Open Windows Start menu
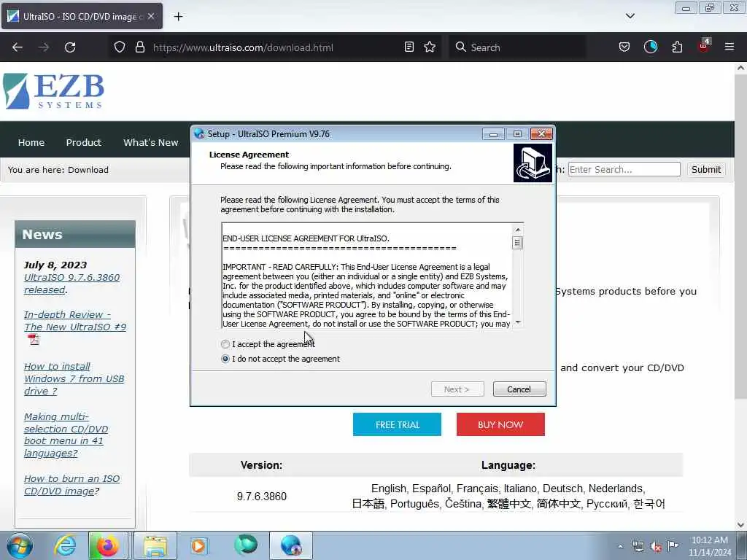The height and width of the screenshot is (560, 747). pyautogui.click(x=20, y=545)
